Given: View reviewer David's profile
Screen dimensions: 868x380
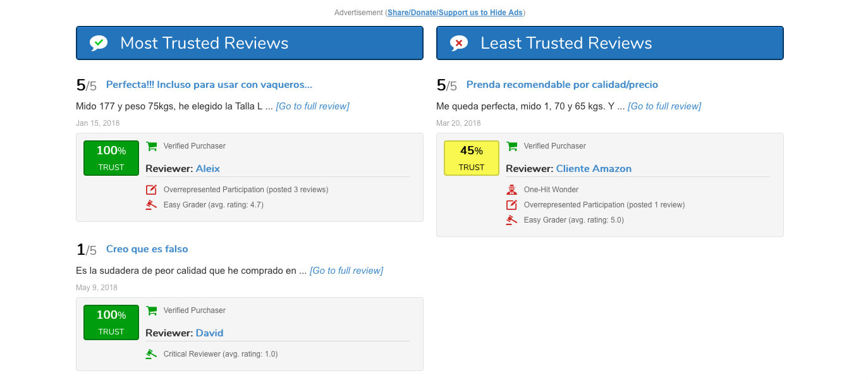Looking at the screenshot, I should pos(209,333).
